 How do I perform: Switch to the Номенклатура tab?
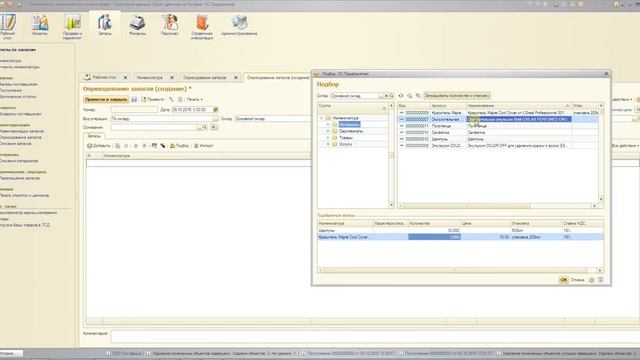pyautogui.click(x=149, y=78)
